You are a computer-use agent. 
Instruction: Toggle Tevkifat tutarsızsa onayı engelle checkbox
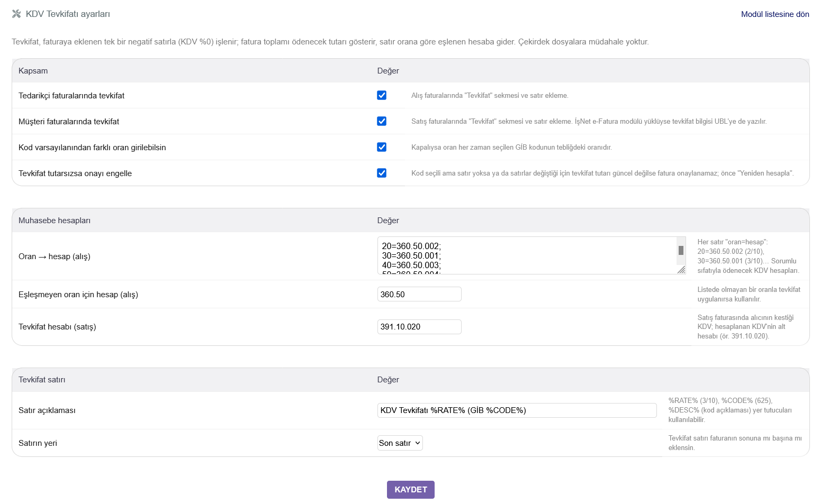pyautogui.click(x=382, y=173)
